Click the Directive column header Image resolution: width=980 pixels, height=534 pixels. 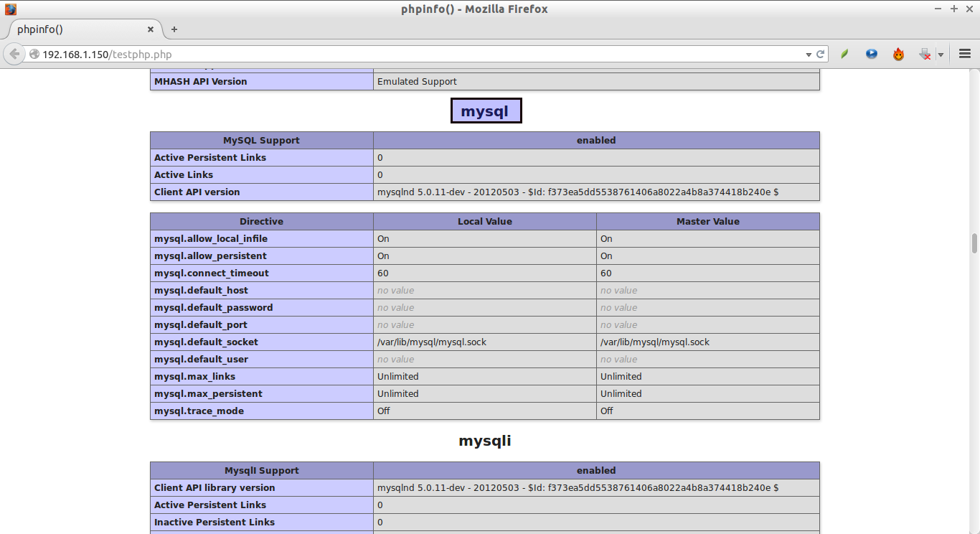coord(262,222)
